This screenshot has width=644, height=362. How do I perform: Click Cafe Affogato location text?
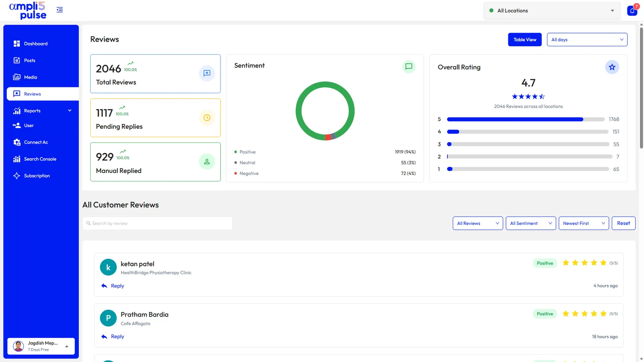(136, 323)
